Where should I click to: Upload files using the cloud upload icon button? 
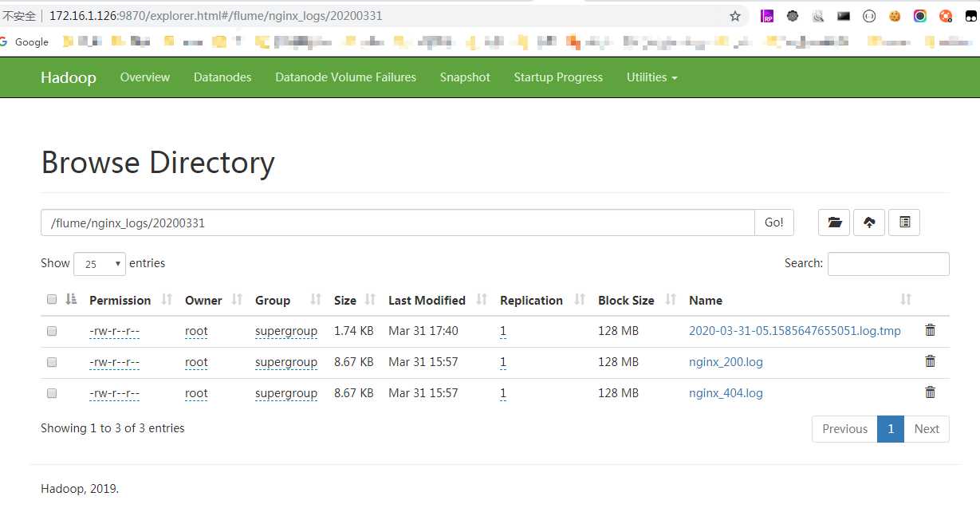[x=869, y=223]
